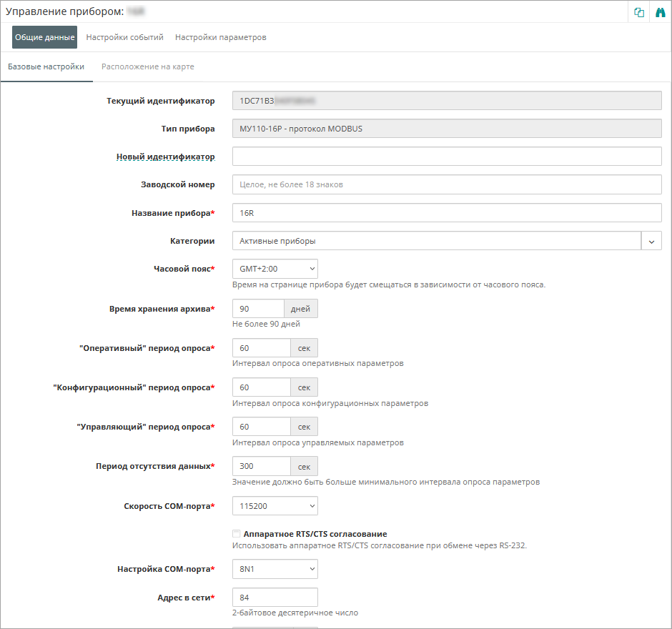Switch to Общие данные tab
The height and width of the screenshot is (629, 672).
point(45,37)
